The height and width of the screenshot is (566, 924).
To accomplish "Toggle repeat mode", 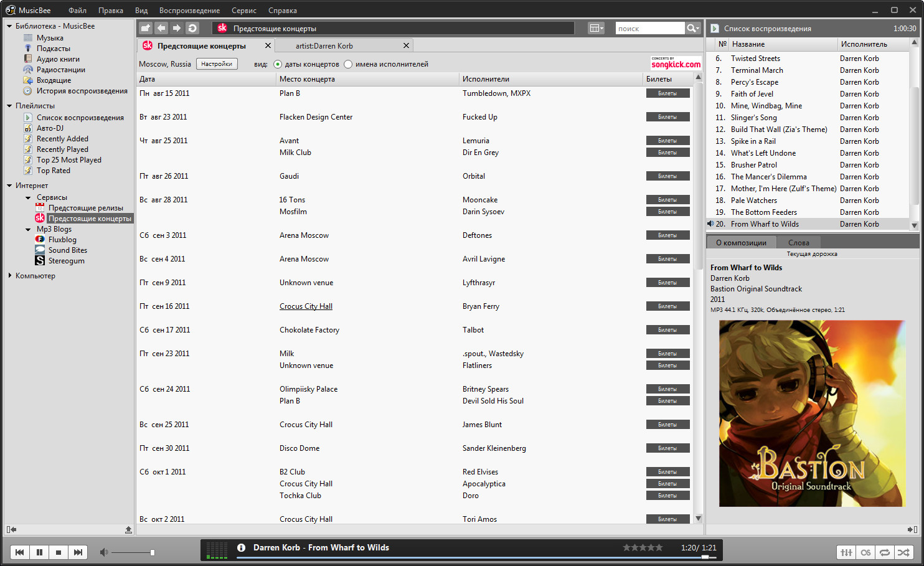I will [884, 552].
